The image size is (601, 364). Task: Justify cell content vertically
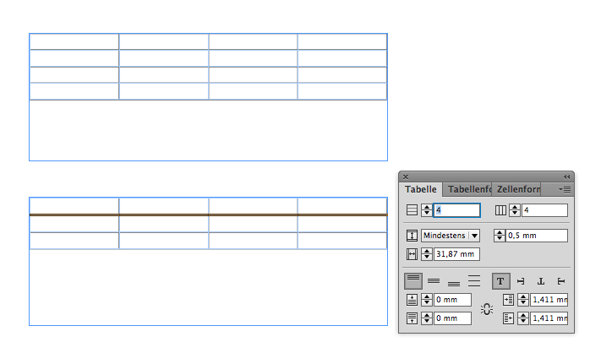pyautogui.click(x=474, y=280)
